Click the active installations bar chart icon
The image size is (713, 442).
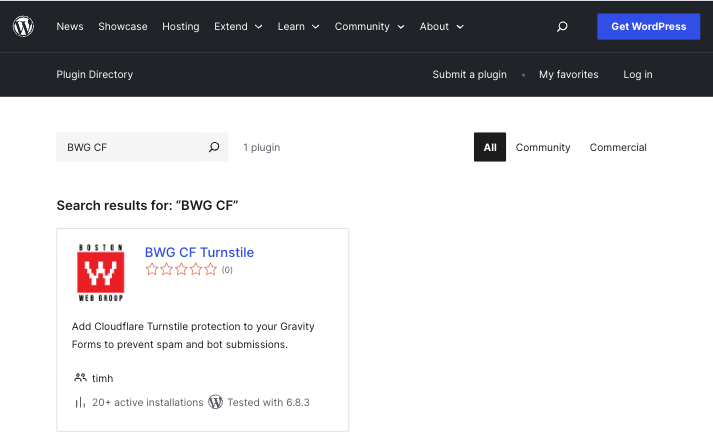[80, 402]
